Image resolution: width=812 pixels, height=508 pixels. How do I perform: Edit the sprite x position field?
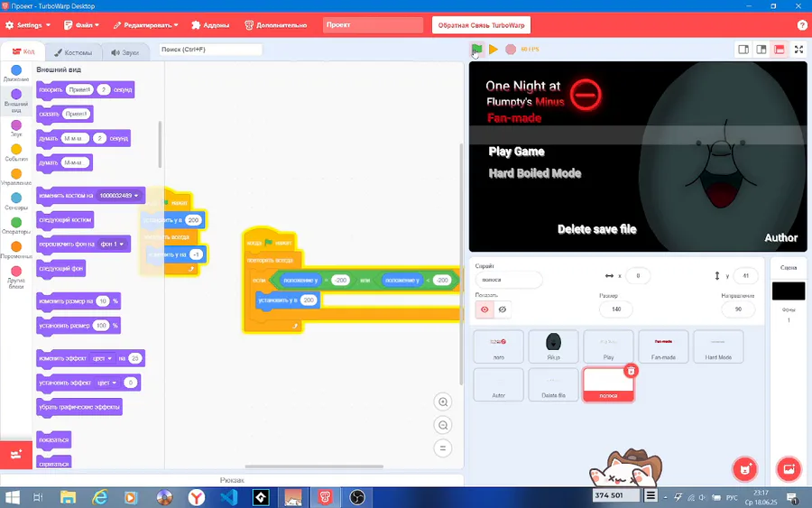tap(638, 276)
